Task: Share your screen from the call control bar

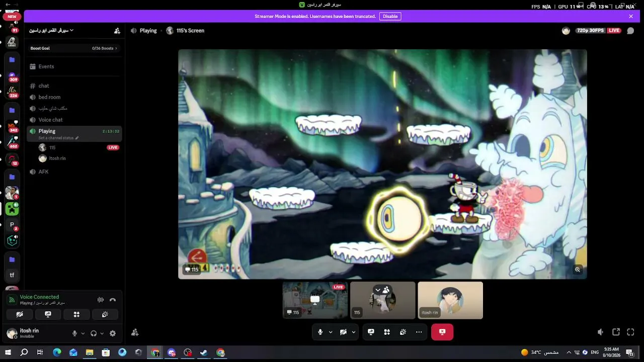Action: pyautogui.click(x=371, y=332)
